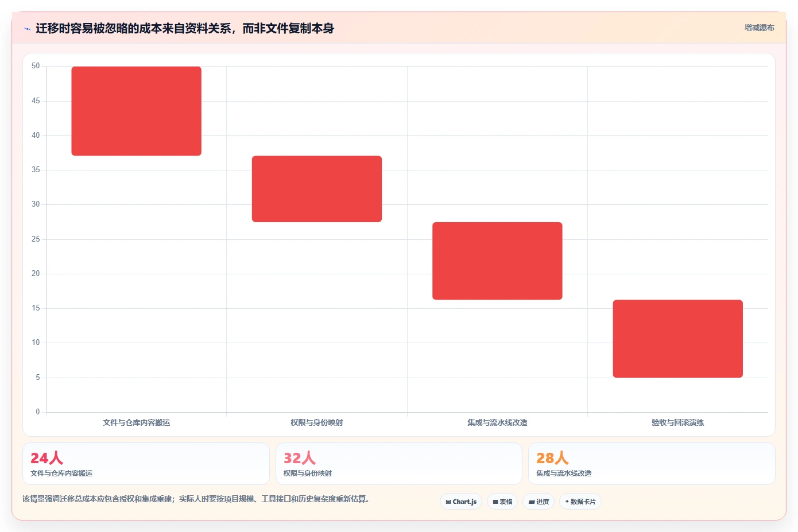Screen dimensions: 798x532
Task: Click the lightning icon beside the title
Action: coord(27,29)
